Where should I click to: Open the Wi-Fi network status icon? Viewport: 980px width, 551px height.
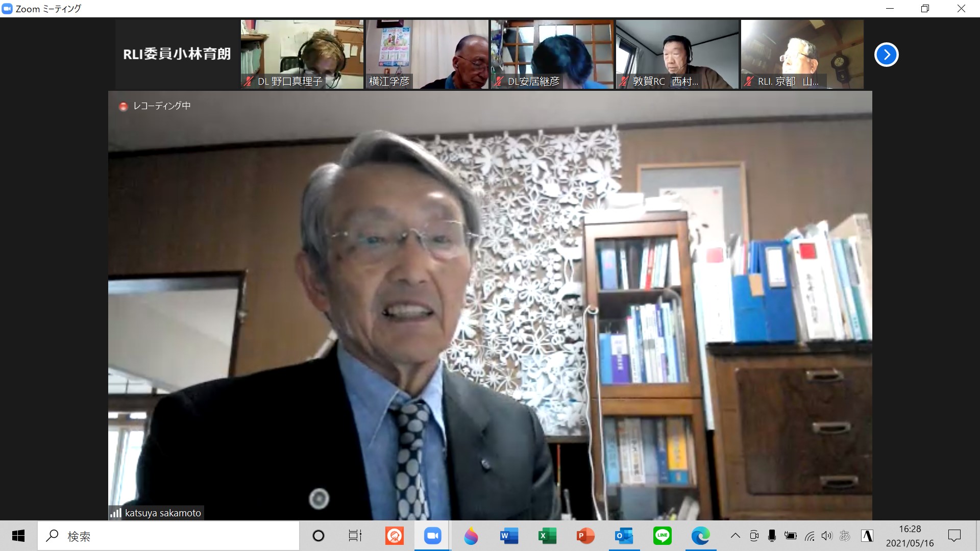(x=810, y=536)
